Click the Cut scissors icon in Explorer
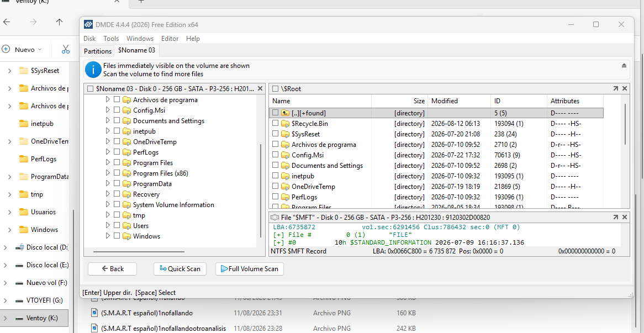Viewport: 644px width, 333px height. (x=65, y=49)
